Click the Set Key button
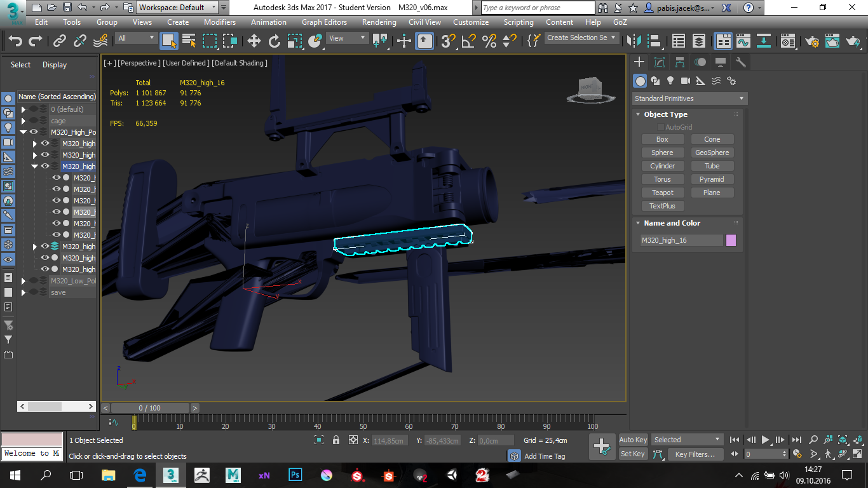The height and width of the screenshot is (488, 868). [633, 454]
